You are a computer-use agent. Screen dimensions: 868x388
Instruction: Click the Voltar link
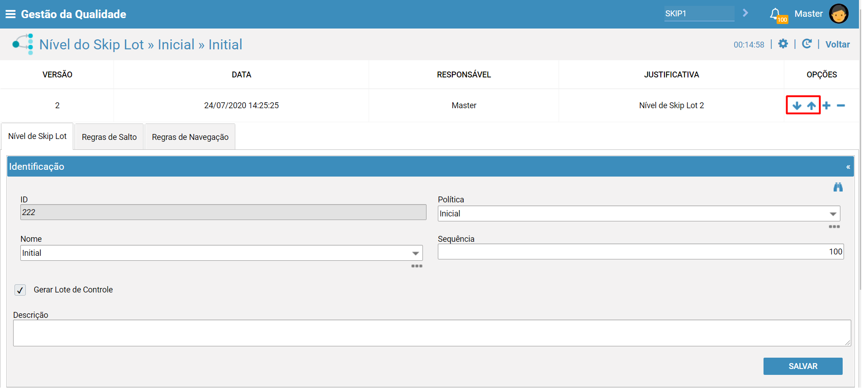837,44
